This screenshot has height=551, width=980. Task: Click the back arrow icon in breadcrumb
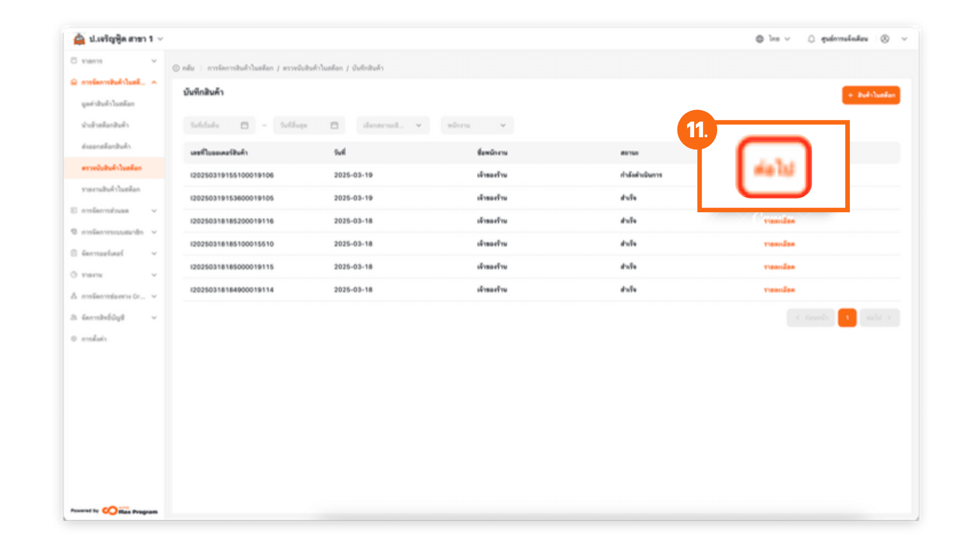176,68
